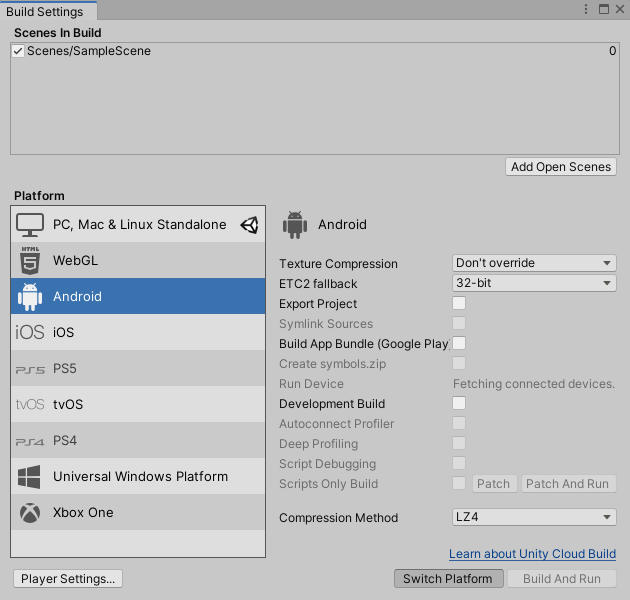The image size is (630, 600).
Task: Select the tvOS platform row
Action: (x=138, y=404)
